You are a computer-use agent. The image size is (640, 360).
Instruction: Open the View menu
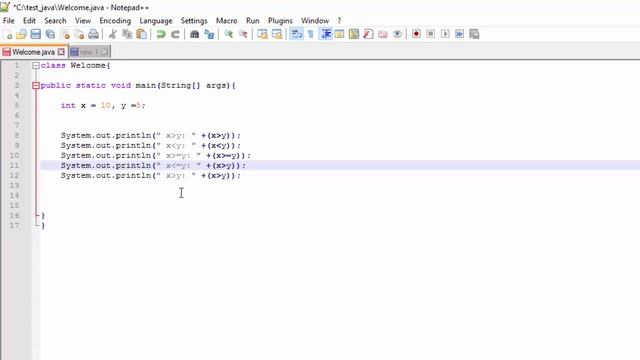point(82,20)
